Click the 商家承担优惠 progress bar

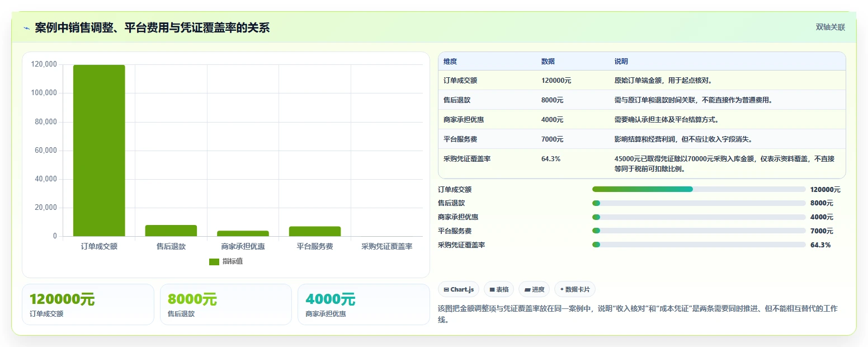[699, 217]
